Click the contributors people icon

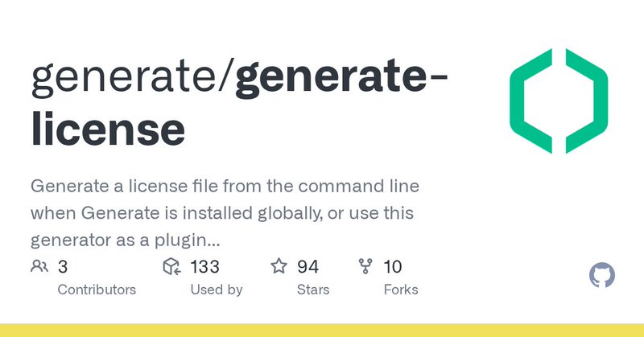click(39, 266)
